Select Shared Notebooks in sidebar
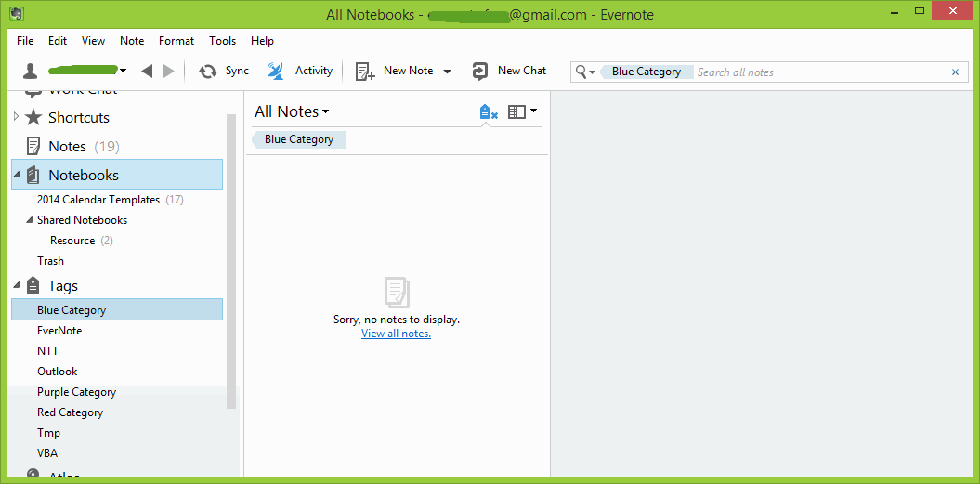 [x=82, y=220]
